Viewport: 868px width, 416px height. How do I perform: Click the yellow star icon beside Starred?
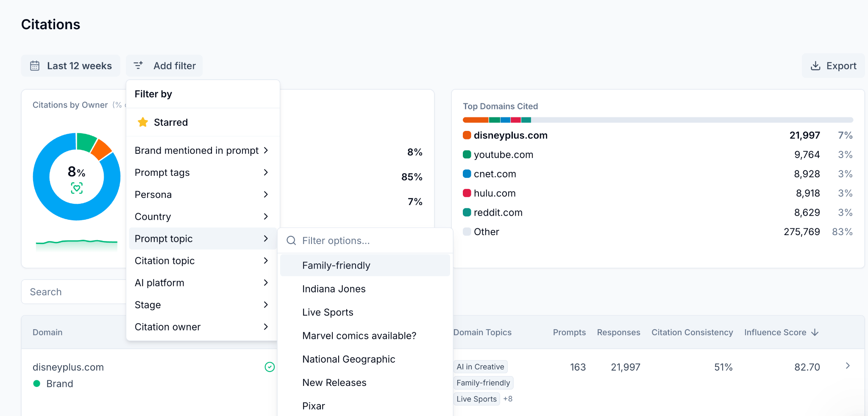(143, 122)
